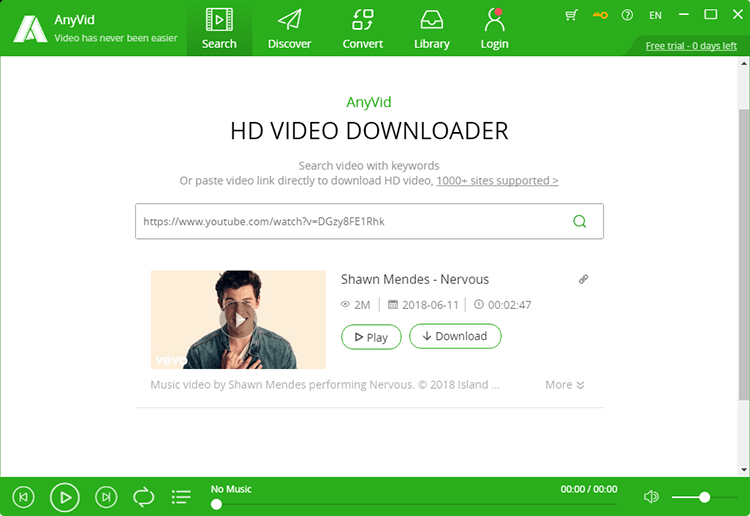
Task: Click the Shawn Mendes - Nervous title
Action: point(415,279)
